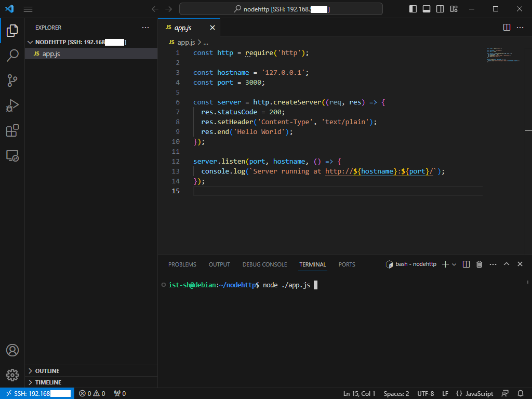Open the Extensions view

[x=12, y=130]
